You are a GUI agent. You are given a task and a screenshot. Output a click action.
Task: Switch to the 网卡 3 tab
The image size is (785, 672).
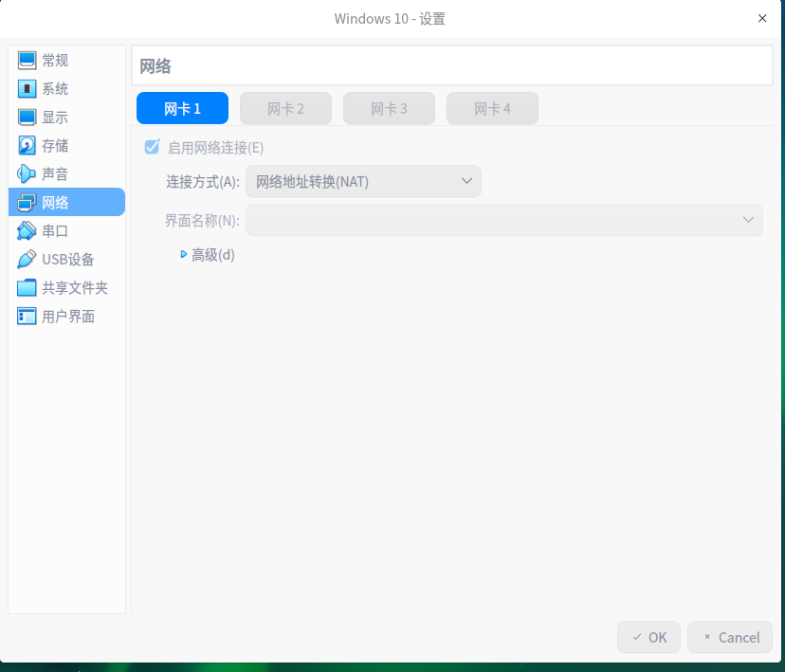pyautogui.click(x=389, y=108)
